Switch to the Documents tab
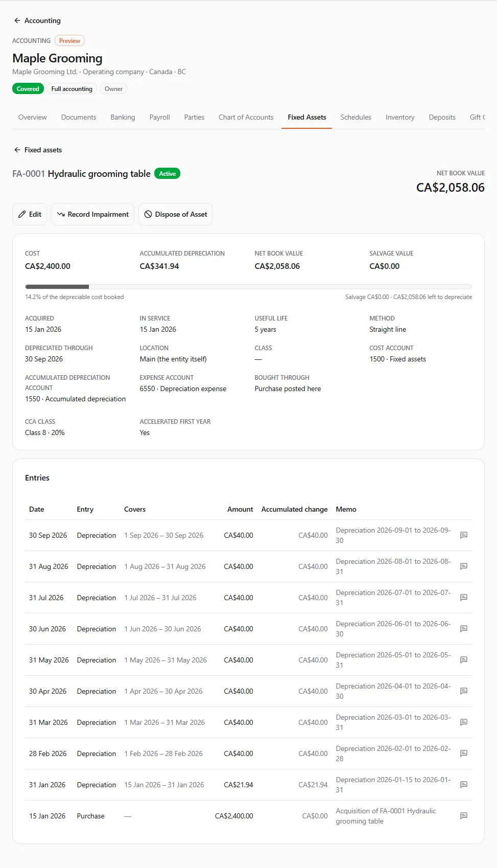497x868 pixels. 79,117
